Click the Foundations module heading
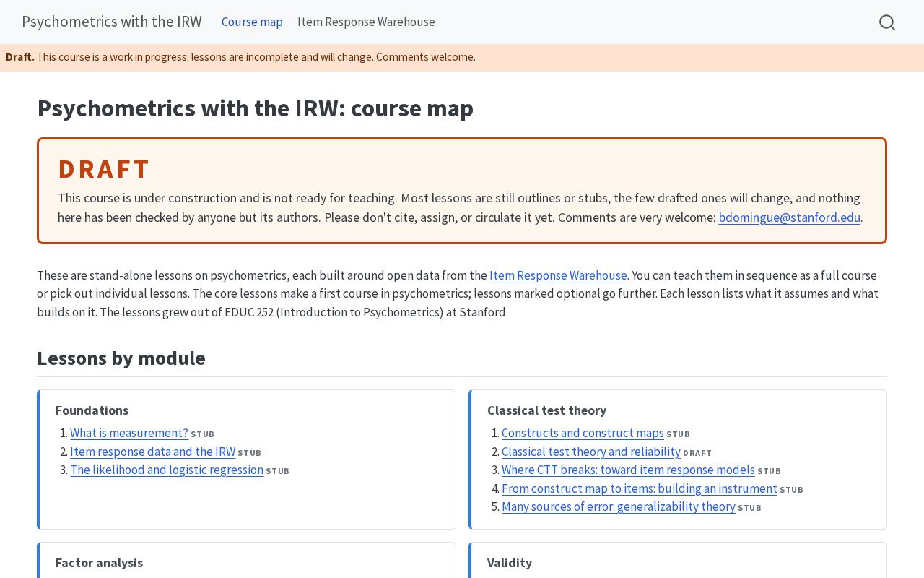 click(92, 410)
